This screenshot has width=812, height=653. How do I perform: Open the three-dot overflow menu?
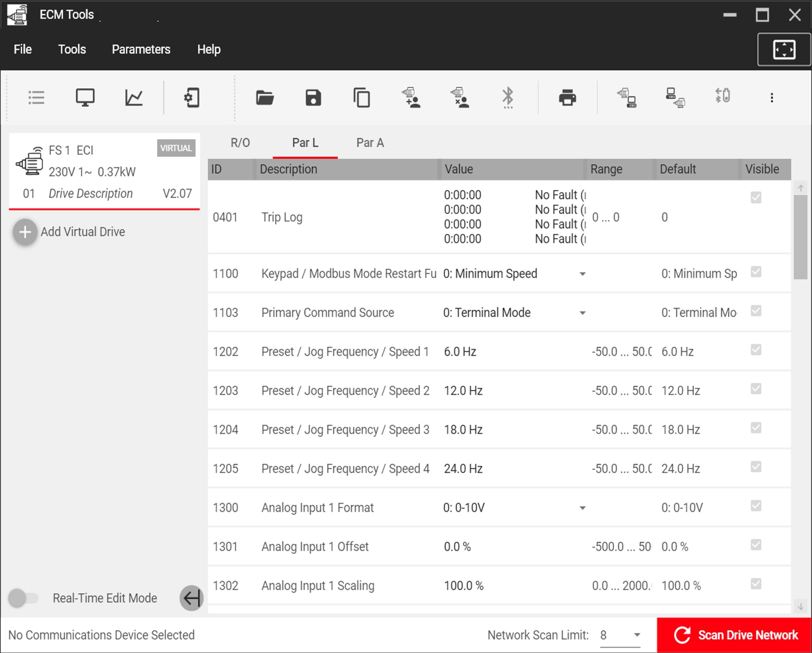pos(771,97)
